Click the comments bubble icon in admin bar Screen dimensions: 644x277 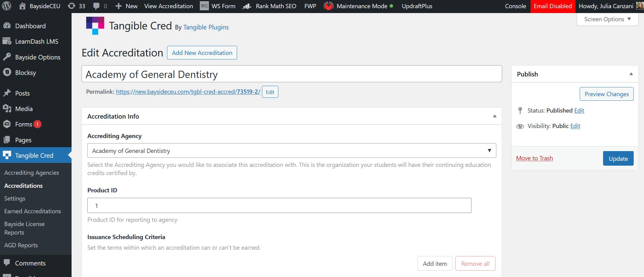(96, 6)
